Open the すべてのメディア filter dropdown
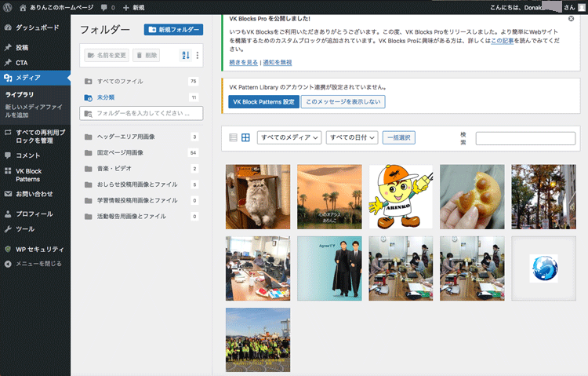588x376 pixels. pyautogui.click(x=289, y=137)
